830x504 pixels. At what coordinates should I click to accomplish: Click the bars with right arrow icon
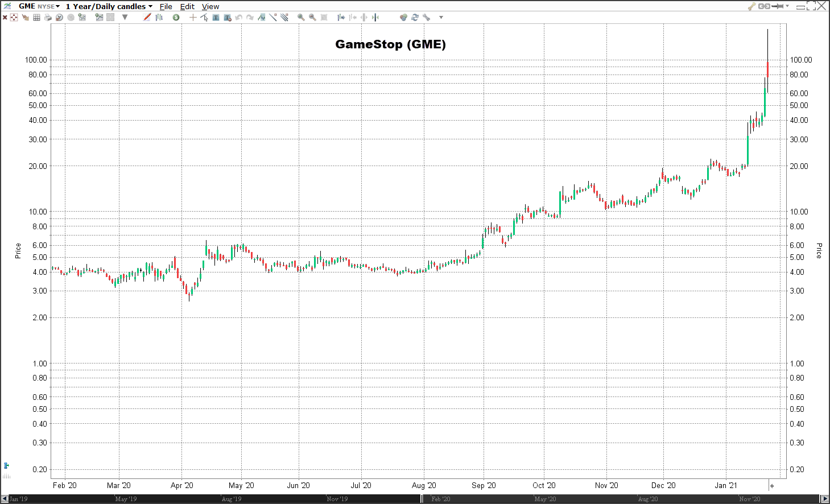coord(341,18)
